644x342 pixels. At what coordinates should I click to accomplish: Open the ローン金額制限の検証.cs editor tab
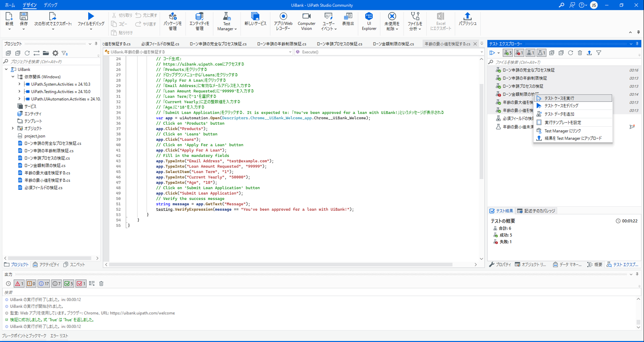pos(393,44)
